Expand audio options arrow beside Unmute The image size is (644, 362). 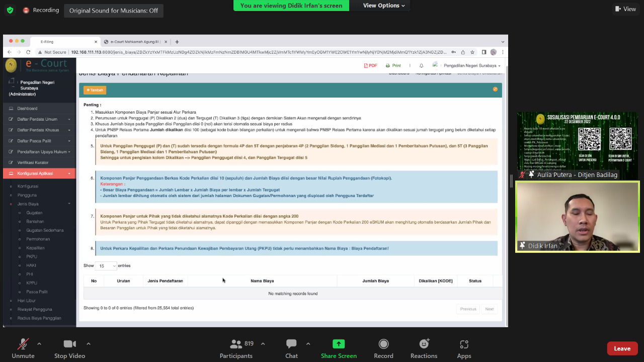(39, 344)
